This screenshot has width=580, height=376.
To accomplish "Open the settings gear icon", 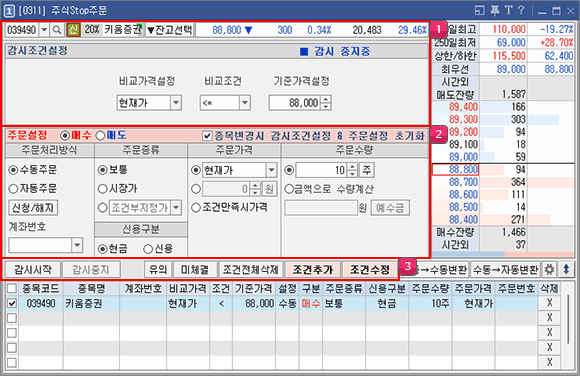I will (549, 269).
